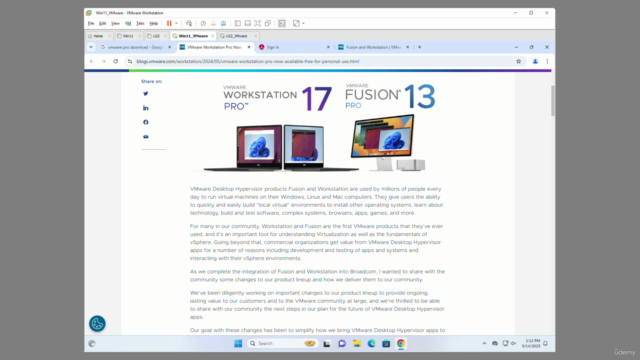Click the browser page vertical scrollbar
The image size is (640, 360).
553,101
